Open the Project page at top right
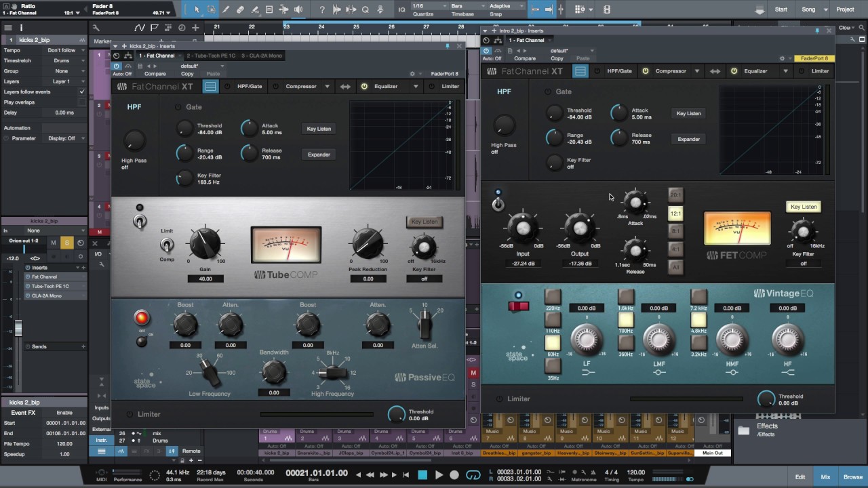Image resolution: width=868 pixels, height=488 pixels. coord(845,9)
